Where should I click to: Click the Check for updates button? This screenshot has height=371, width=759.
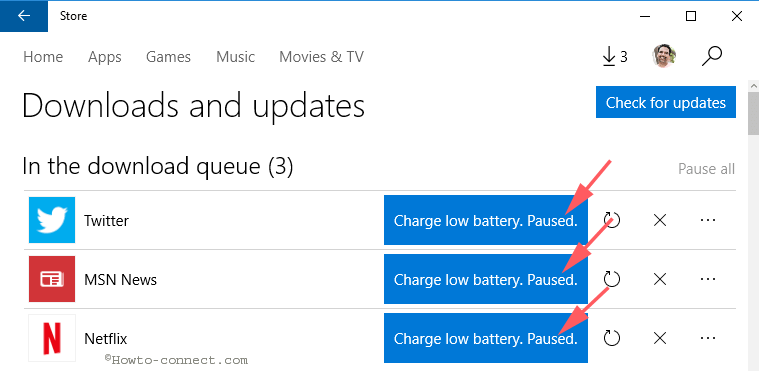pyautogui.click(x=666, y=102)
